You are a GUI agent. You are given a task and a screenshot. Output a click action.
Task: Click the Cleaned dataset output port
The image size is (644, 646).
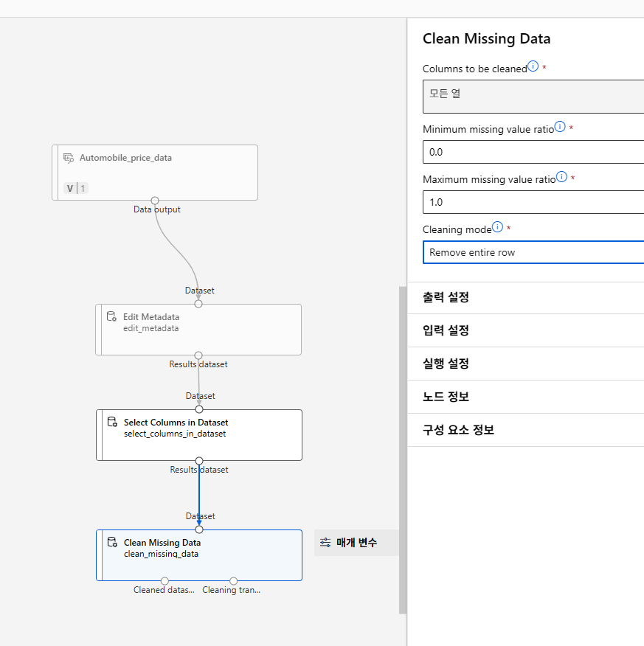pos(165,581)
